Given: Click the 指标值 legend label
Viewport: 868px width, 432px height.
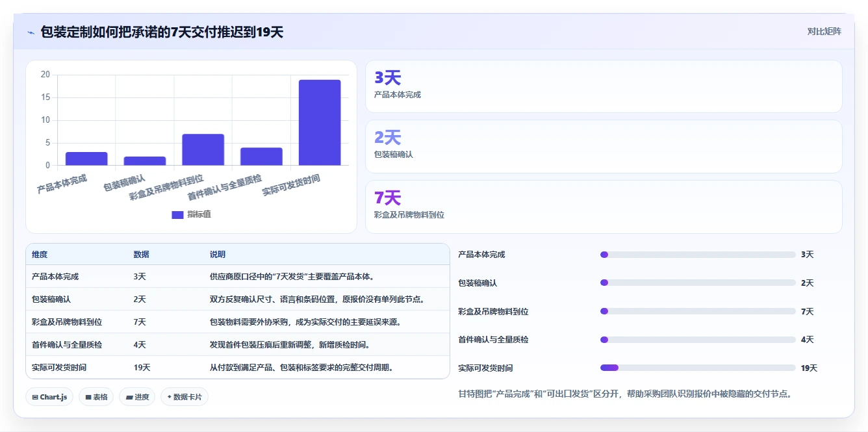Looking at the screenshot, I should [x=199, y=214].
